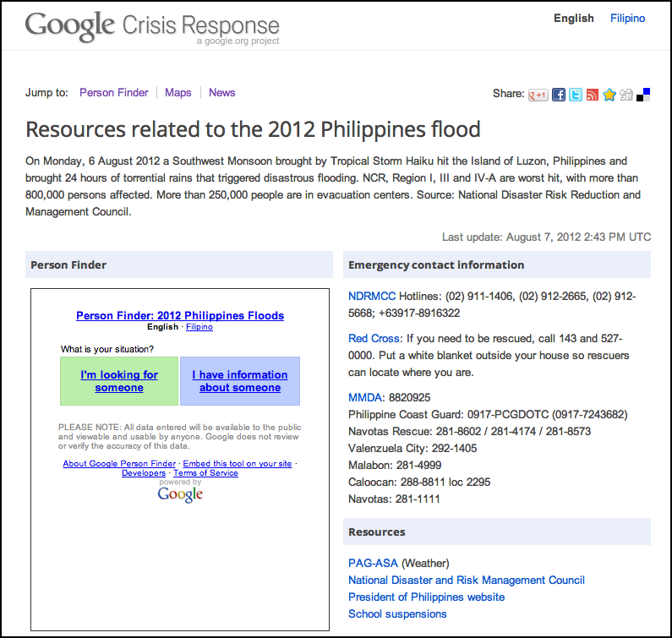Click the page title about 2012 Philippines flood
Image resolution: width=672 pixels, height=638 pixels.
253,129
